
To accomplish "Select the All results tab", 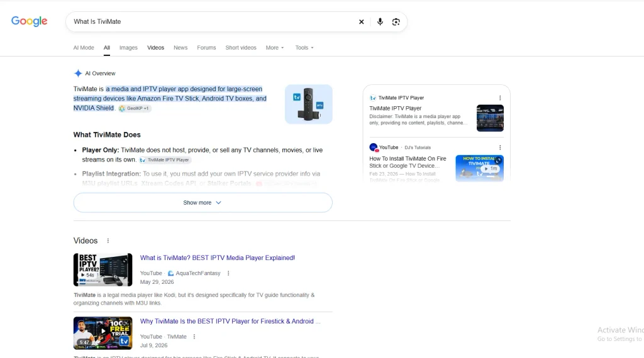I will tap(107, 48).
